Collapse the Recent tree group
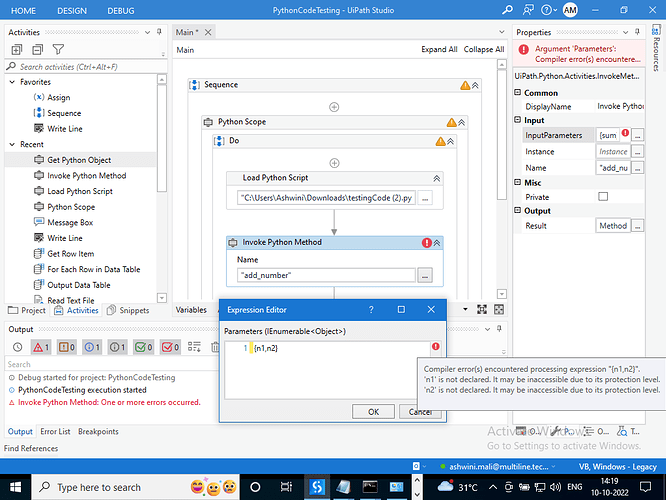666x500 pixels. [x=12, y=144]
